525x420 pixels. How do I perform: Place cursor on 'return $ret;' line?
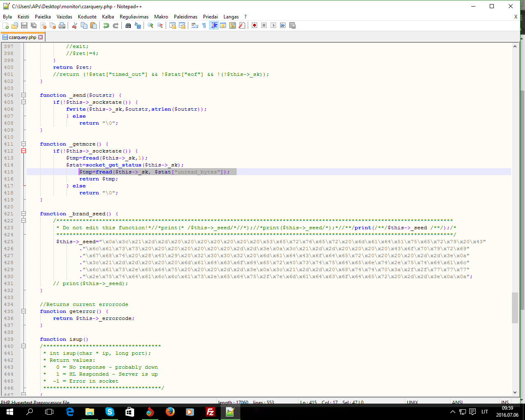72,67
